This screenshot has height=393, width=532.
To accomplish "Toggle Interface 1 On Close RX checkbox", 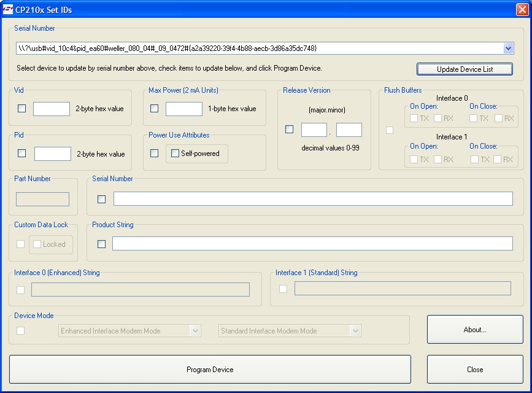I will 498,159.
